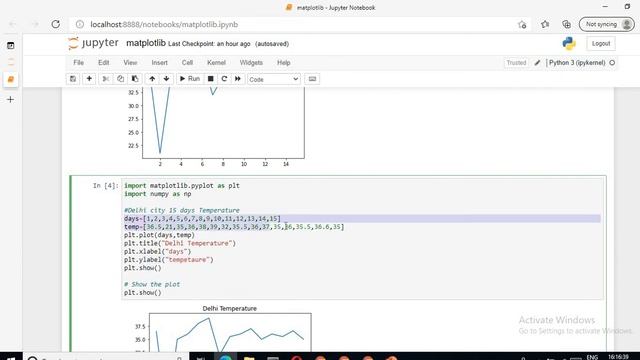Cut selected cells with scissors icon
Screen dimensions: 640x360
pos(106,79)
